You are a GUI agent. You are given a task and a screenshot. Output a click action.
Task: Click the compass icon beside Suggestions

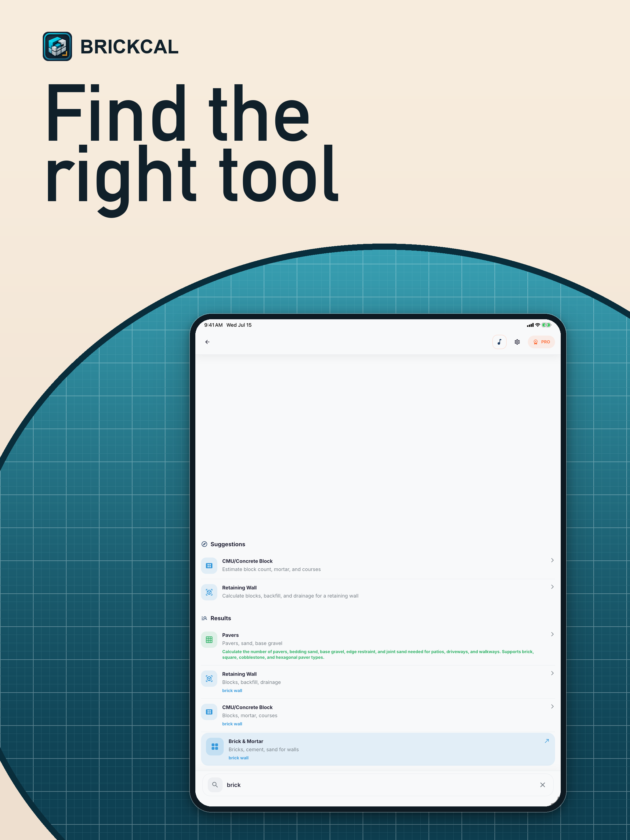point(204,544)
